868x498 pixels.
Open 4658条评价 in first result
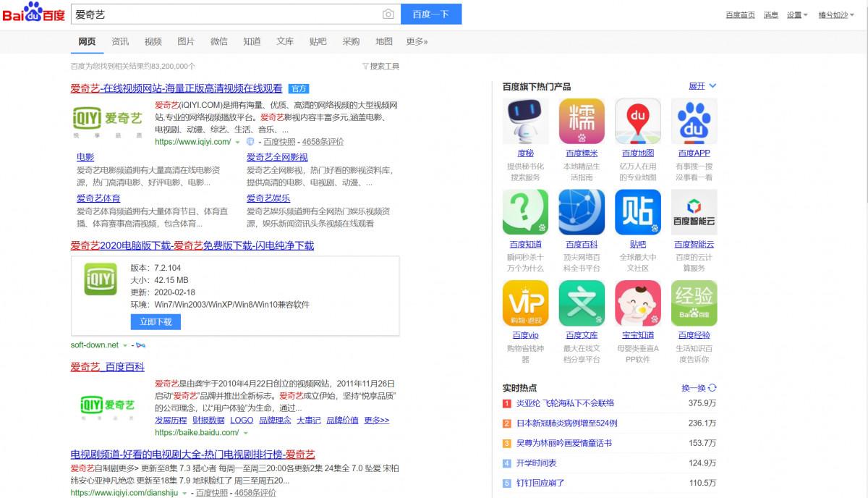pos(323,143)
